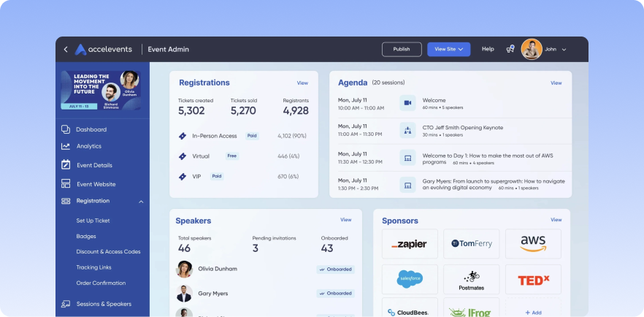Image resolution: width=644 pixels, height=317 pixels.
Task: Open Analytics from the sidebar
Action: (x=88, y=146)
